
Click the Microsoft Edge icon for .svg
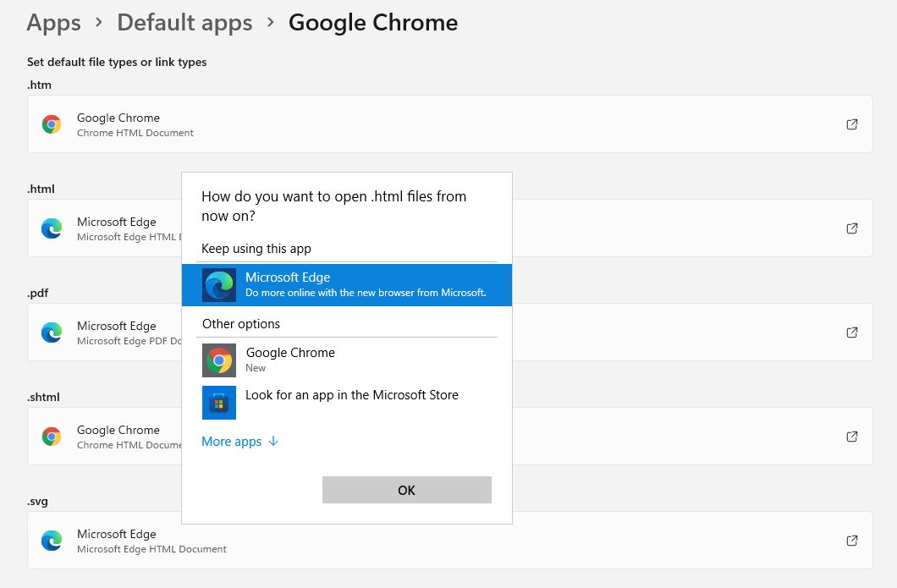point(51,541)
